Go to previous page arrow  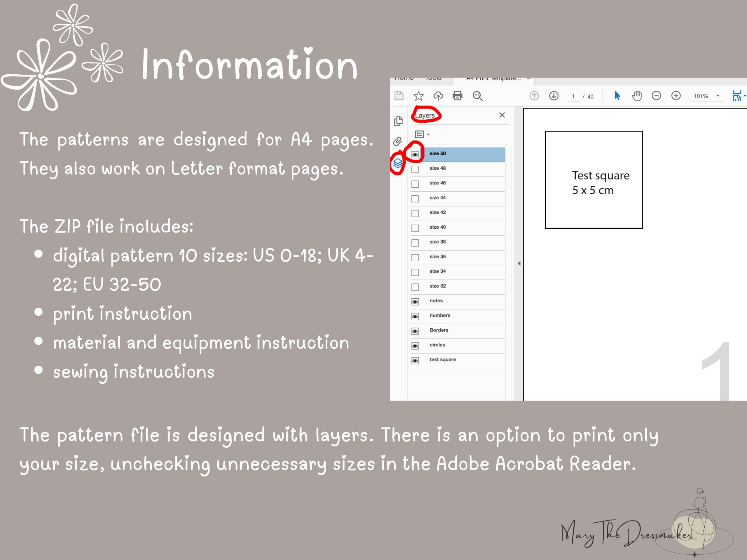[534, 96]
